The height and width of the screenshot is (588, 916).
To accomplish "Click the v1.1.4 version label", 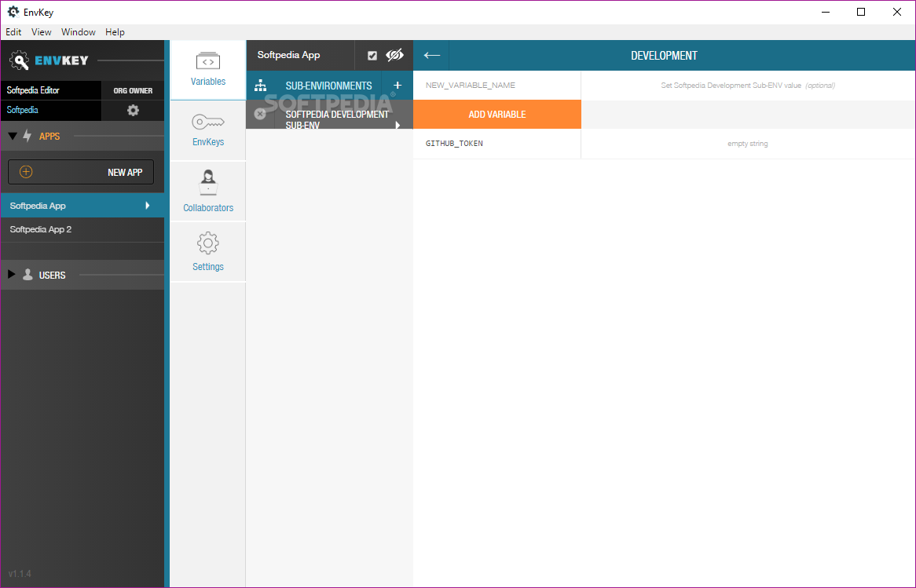I will (20, 574).
